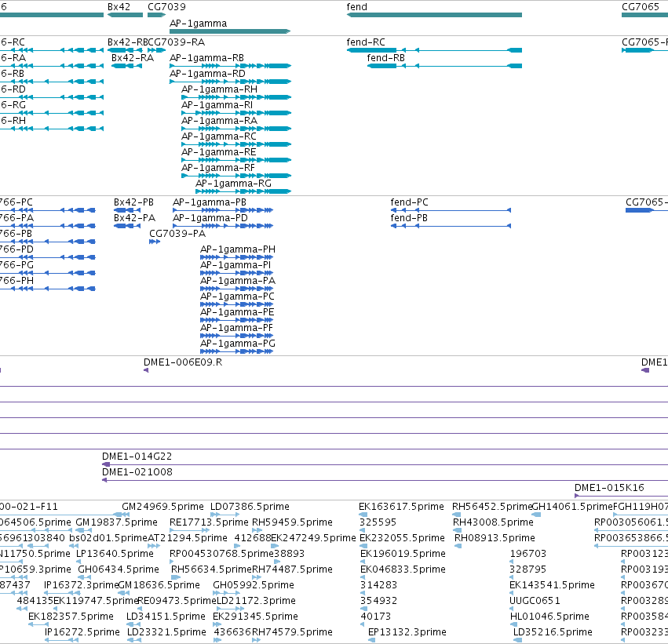The width and height of the screenshot is (668, 644).
Task: Click EST HL01046.5prime
Action: pyautogui.click(x=549, y=617)
